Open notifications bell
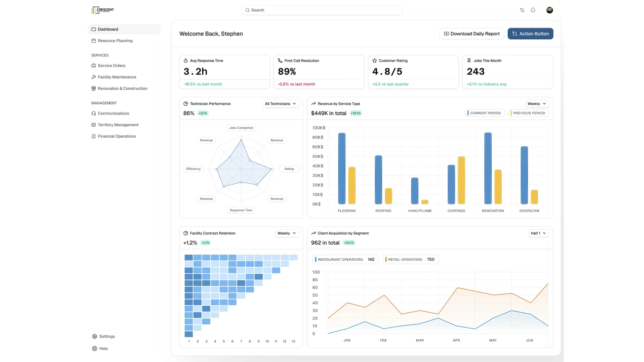Image resolution: width=644 pixels, height=362 pixels. pyautogui.click(x=533, y=10)
